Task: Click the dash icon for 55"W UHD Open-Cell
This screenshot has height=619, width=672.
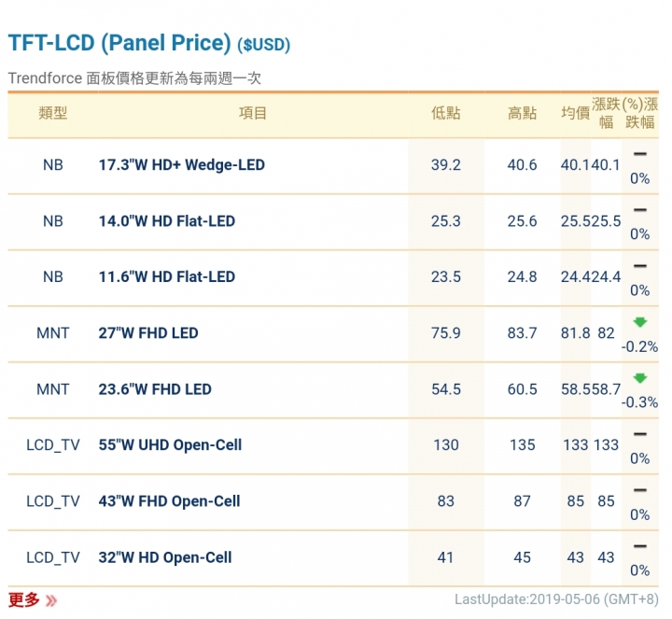Action: coord(639,434)
